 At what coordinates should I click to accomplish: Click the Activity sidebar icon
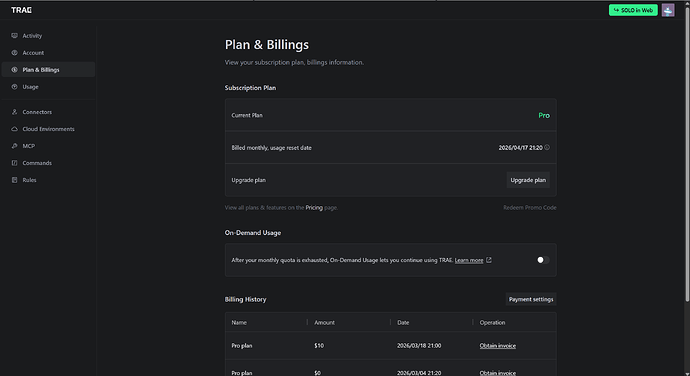point(15,36)
